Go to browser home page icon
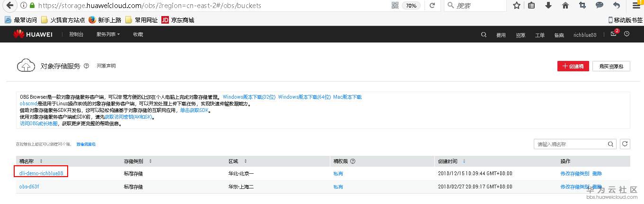 tap(565, 6)
